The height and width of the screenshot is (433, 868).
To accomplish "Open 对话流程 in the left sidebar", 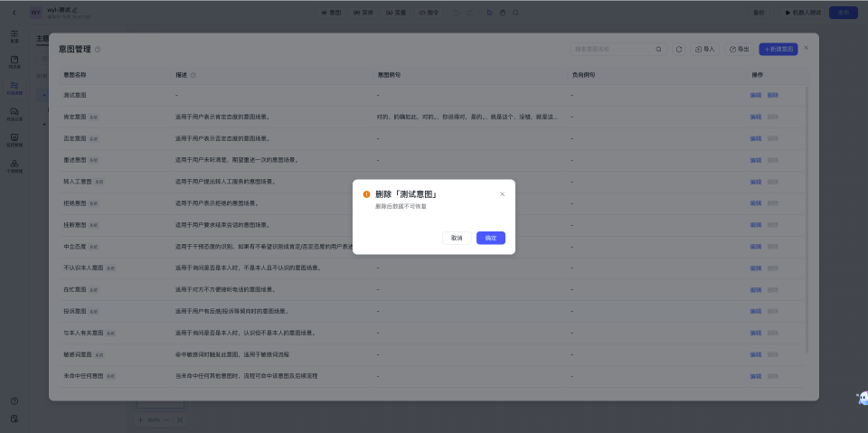I will tap(14, 87).
